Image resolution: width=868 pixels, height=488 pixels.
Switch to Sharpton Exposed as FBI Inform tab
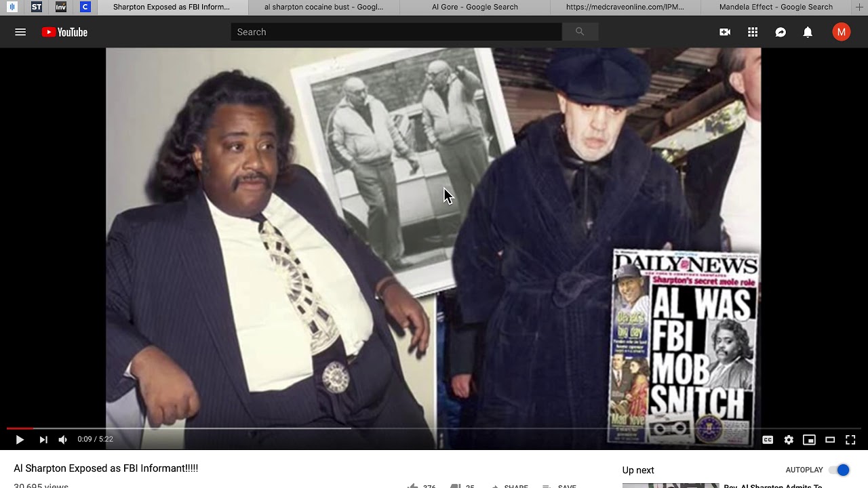coord(172,7)
